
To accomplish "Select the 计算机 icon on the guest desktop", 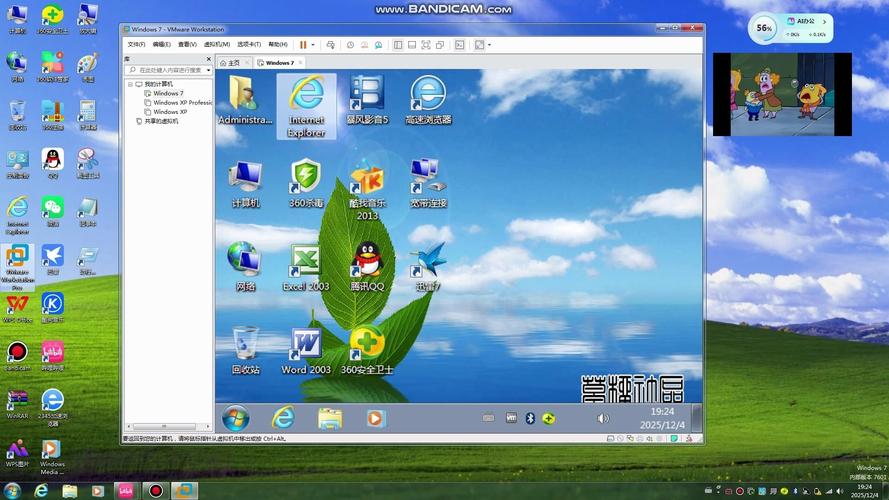I will [245, 183].
